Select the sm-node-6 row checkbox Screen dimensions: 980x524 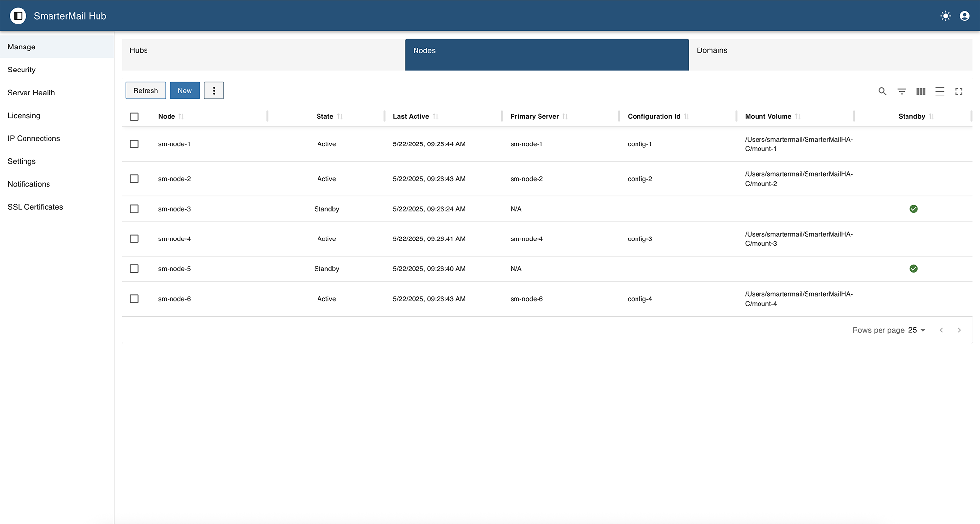(134, 299)
